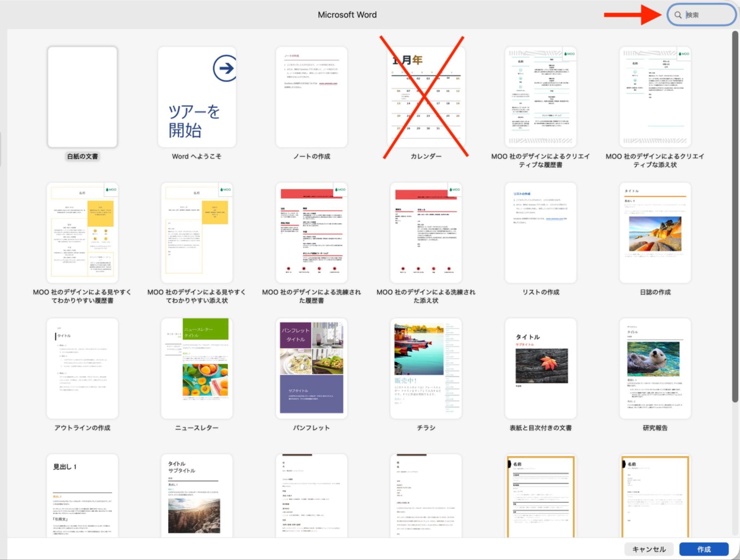Choose MOO 洗練された添え状 template
The height and width of the screenshot is (560, 740).
point(426,233)
